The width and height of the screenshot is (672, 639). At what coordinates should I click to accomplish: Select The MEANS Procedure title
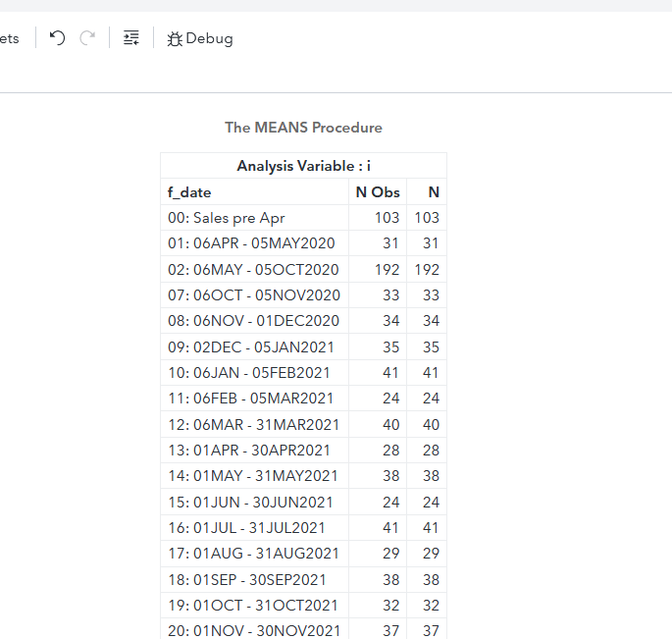click(x=303, y=128)
